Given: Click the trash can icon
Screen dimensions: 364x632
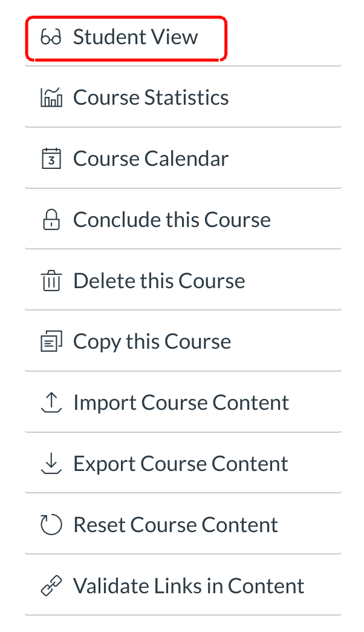Looking at the screenshot, I should (x=51, y=281).
